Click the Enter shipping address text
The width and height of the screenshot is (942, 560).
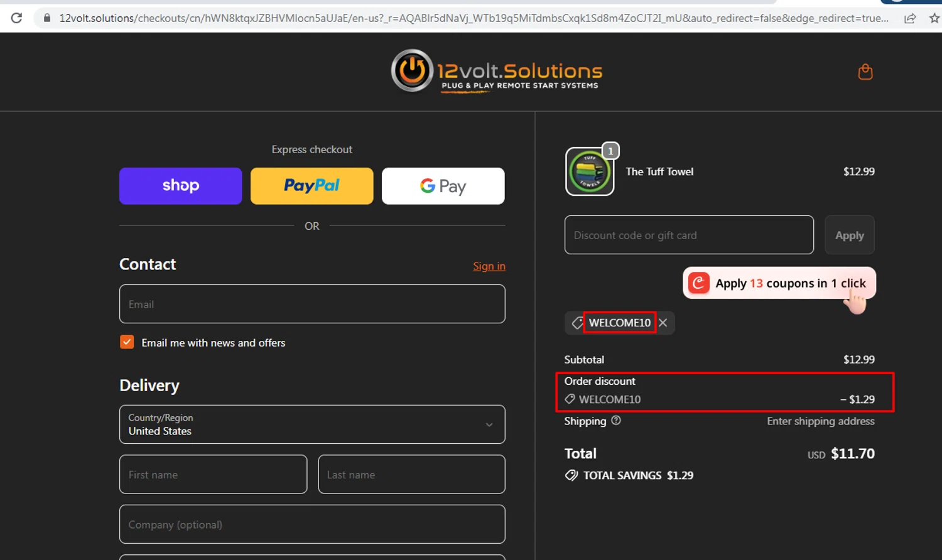coord(821,421)
